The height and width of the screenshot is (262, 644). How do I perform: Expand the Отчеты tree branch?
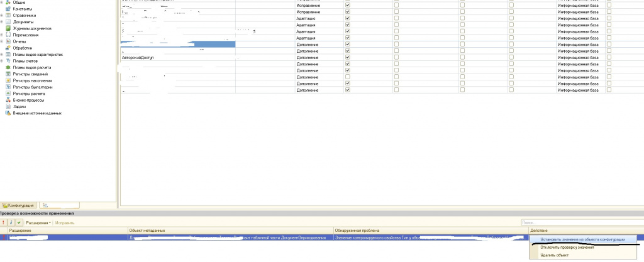pyautogui.click(x=2, y=41)
